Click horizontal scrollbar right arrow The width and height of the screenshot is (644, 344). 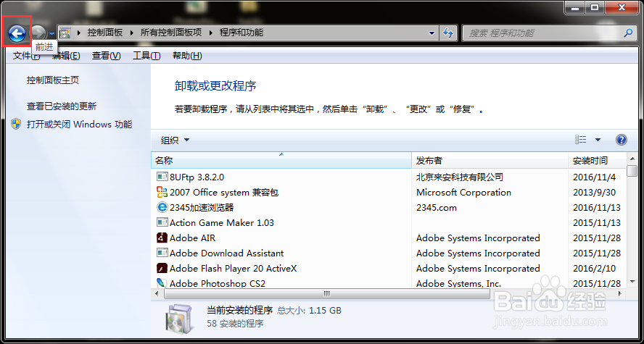(622, 293)
